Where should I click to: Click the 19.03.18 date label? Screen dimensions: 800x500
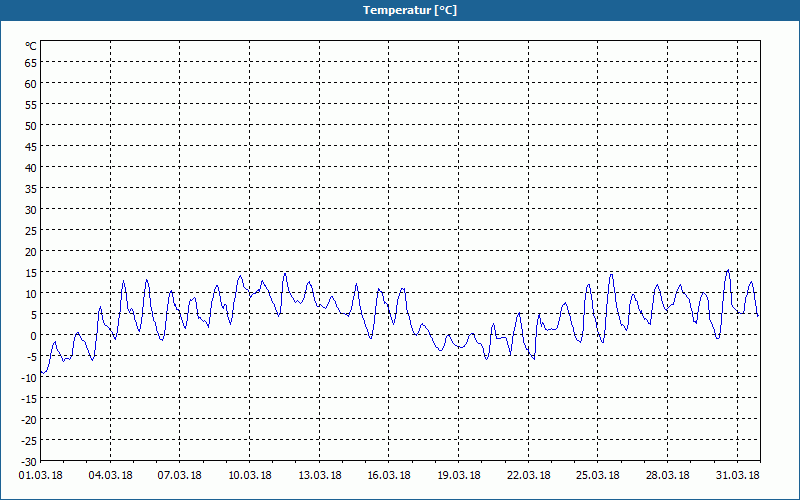pos(459,475)
